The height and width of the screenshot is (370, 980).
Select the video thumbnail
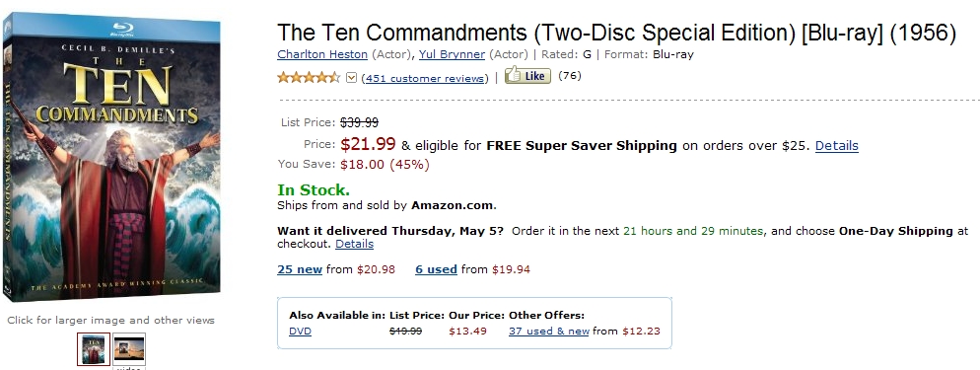(x=129, y=348)
